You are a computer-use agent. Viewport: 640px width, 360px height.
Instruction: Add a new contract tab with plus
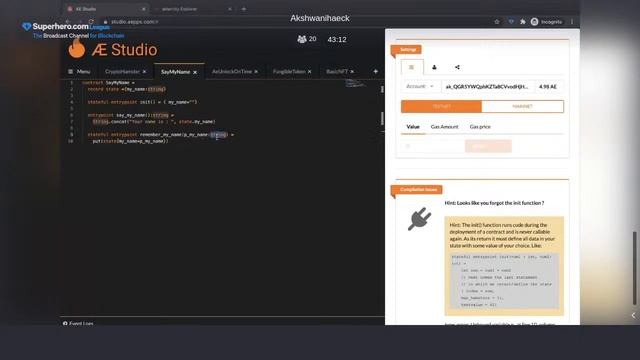376,71
